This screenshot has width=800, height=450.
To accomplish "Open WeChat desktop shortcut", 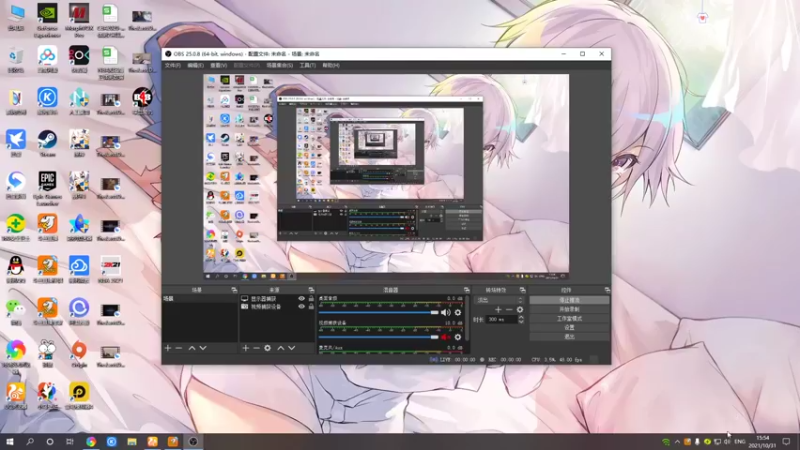I will coord(16,311).
